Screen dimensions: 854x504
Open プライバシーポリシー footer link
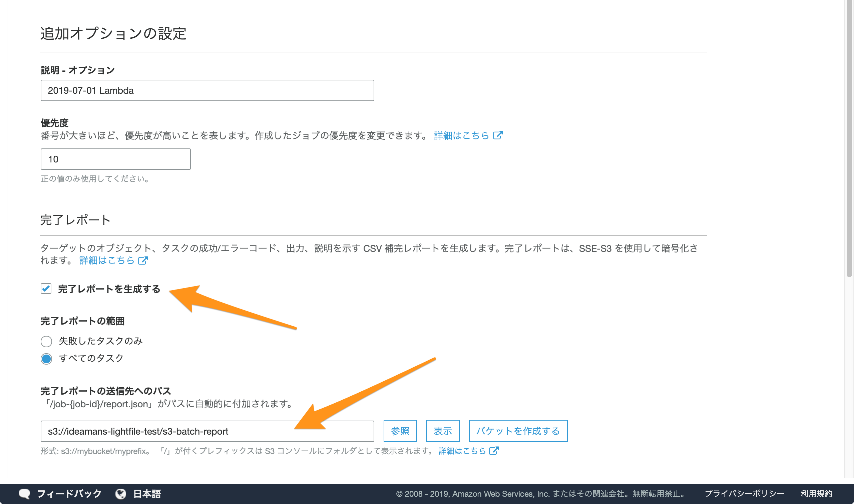tap(744, 493)
